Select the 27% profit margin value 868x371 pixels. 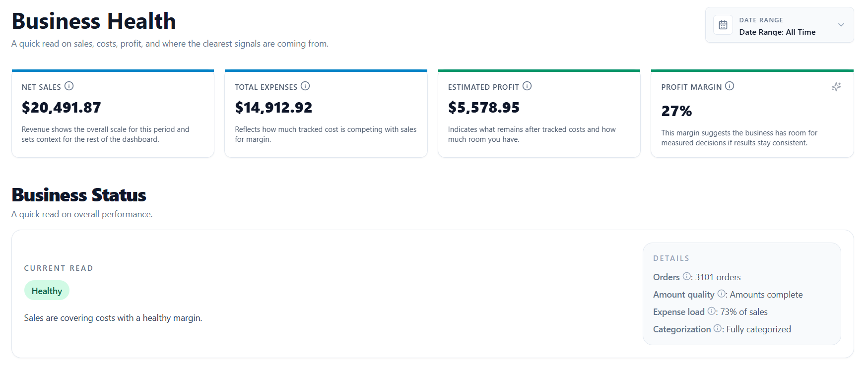pyautogui.click(x=676, y=111)
